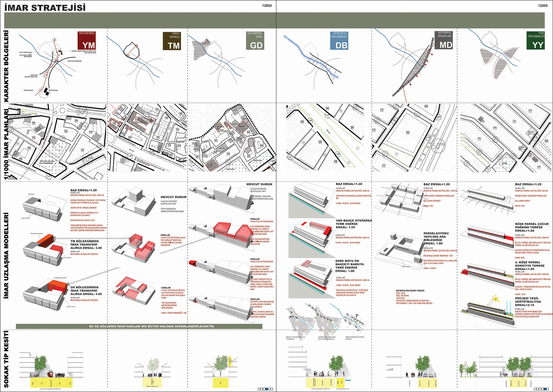Viewport: 553px width, 392px height.
Task: Click 'GD BÖLGESİNDEN İMAR TRANSFERİ ALIRSA EMSAL: 4.00'
Action: [x=86, y=291]
